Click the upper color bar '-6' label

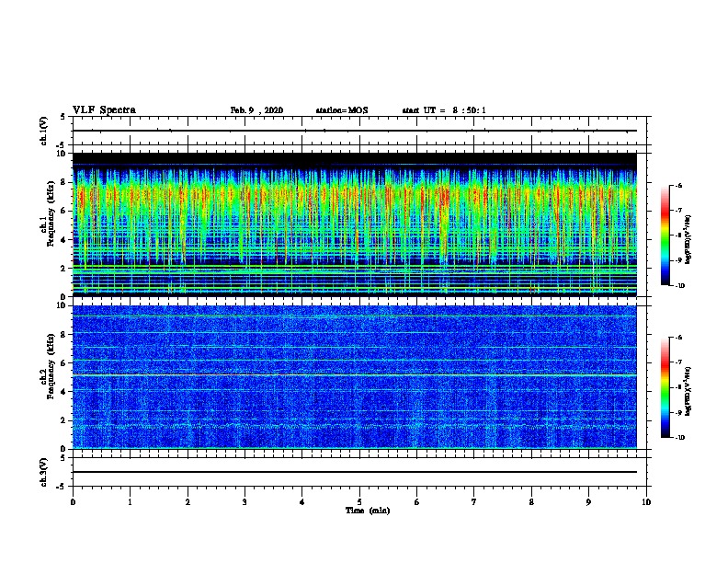tap(678, 185)
